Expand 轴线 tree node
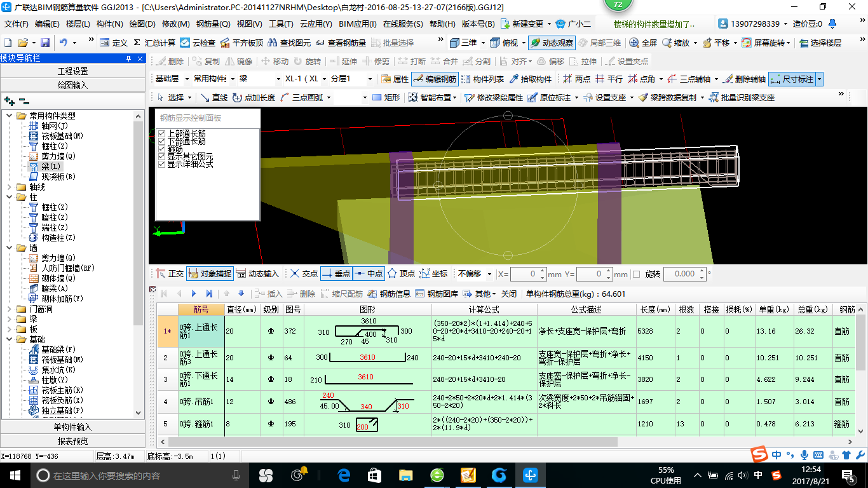The height and width of the screenshot is (488, 868). click(8, 187)
